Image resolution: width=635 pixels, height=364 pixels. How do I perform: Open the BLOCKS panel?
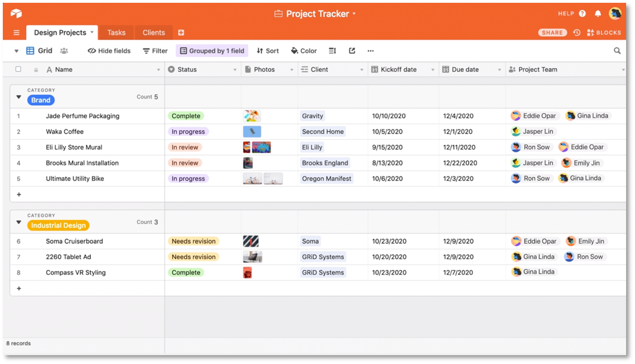pyautogui.click(x=604, y=32)
